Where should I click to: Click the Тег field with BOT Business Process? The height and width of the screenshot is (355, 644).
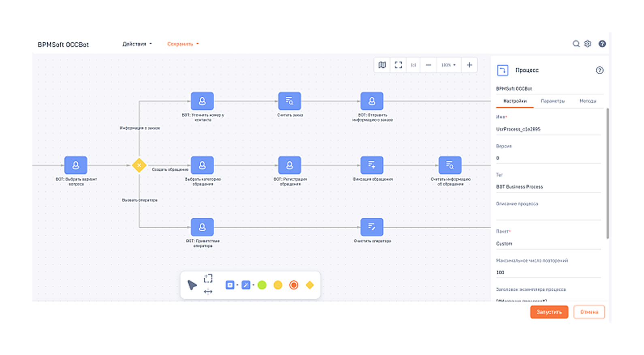549,187
